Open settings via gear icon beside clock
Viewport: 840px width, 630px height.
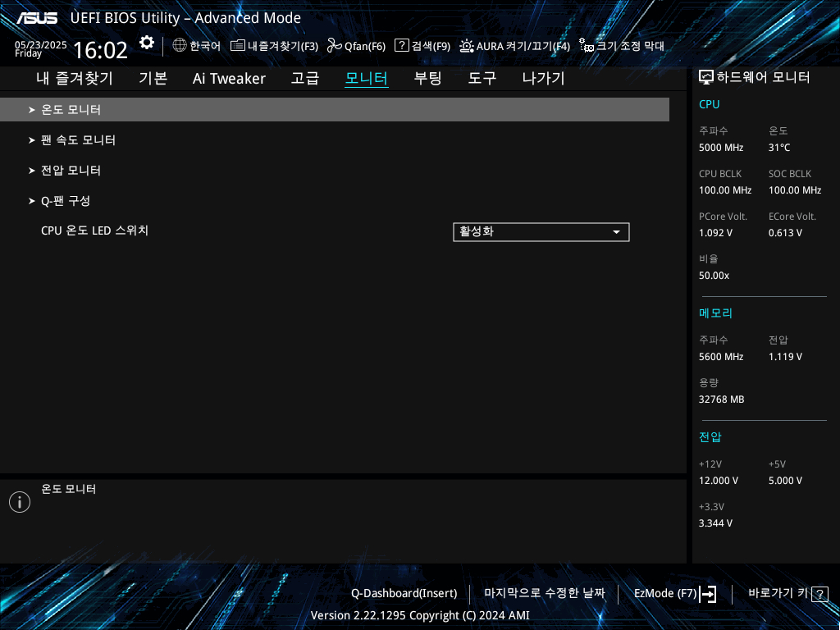tap(147, 43)
